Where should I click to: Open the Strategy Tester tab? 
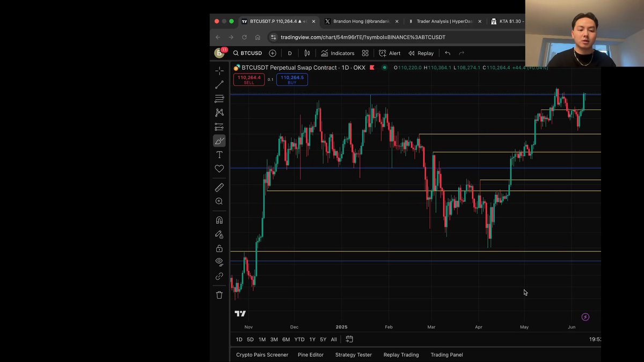[x=354, y=355]
